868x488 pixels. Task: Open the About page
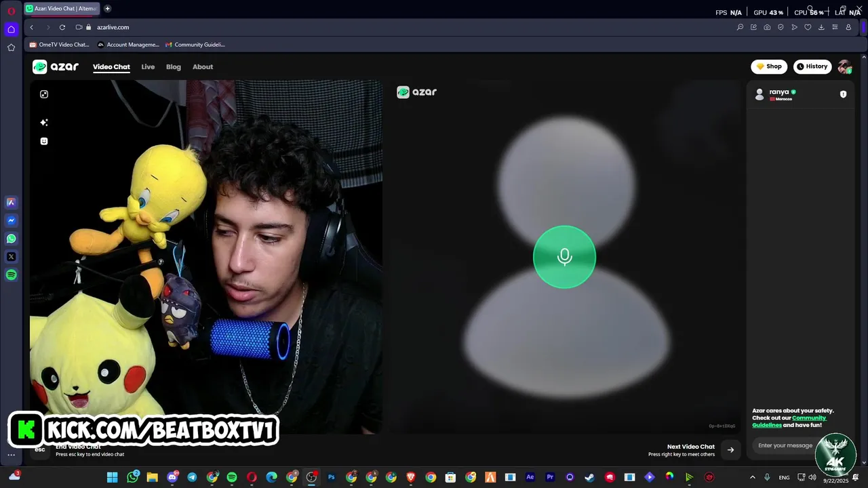click(x=203, y=67)
